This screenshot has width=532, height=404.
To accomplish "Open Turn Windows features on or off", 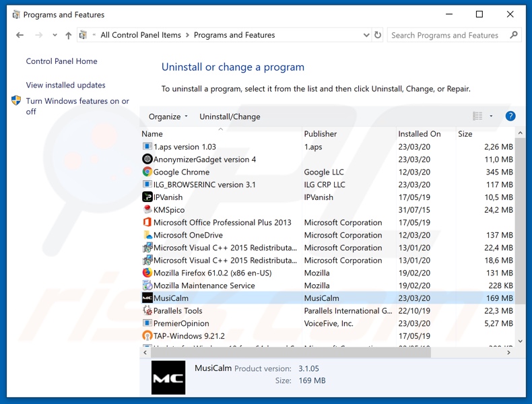I will (x=77, y=106).
